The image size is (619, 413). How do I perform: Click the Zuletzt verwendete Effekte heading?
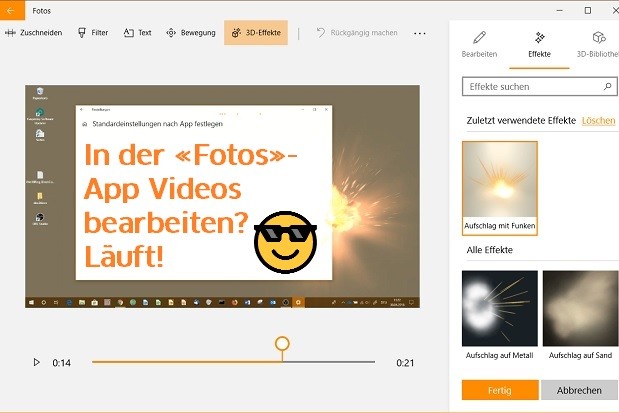coord(521,120)
